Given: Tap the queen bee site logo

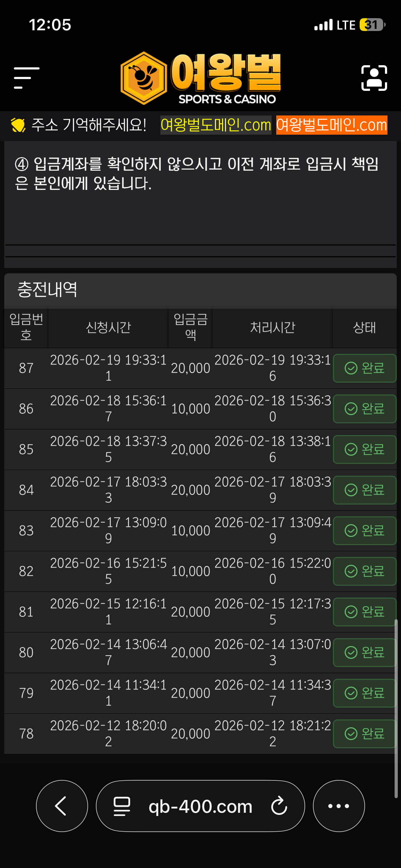Looking at the screenshot, I should [201, 78].
